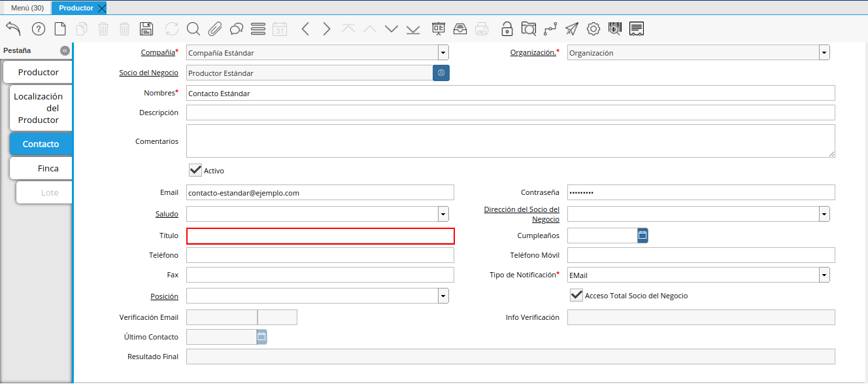Click the padlock icon in the toolbar
Viewport: 868px width, 384px height.
507,29
